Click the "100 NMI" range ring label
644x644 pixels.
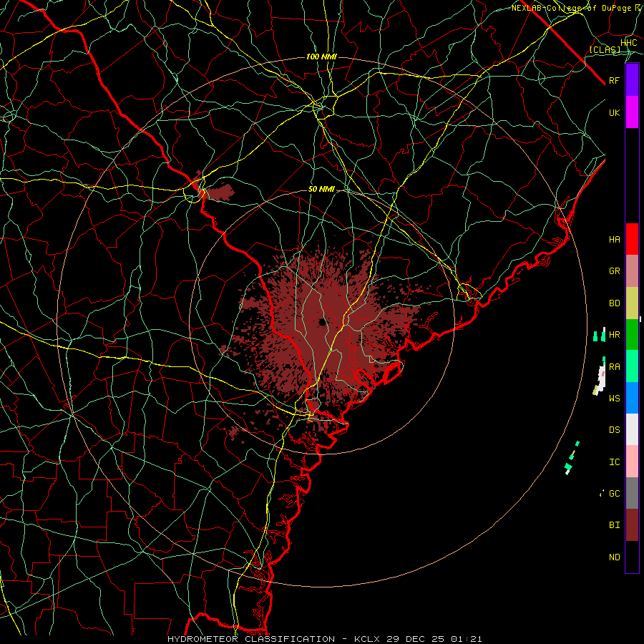321,57
